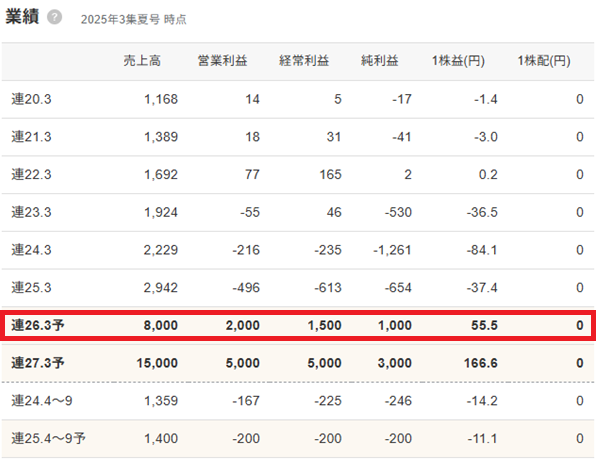Select the 連21.3 row label

coord(31,137)
